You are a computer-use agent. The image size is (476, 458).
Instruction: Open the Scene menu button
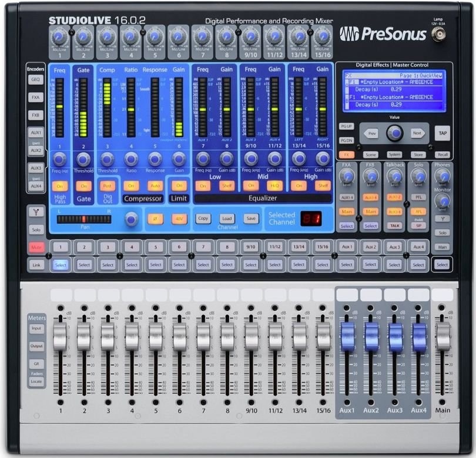pyautogui.click(x=370, y=155)
